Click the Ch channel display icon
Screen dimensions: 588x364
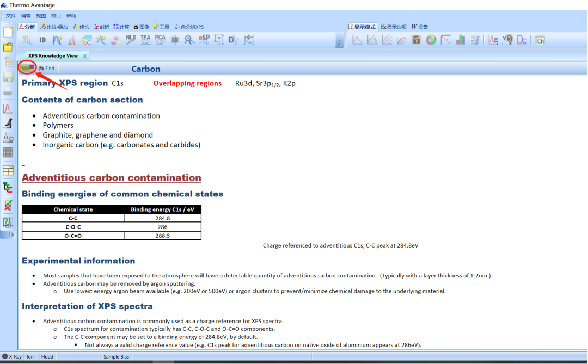click(x=540, y=40)
